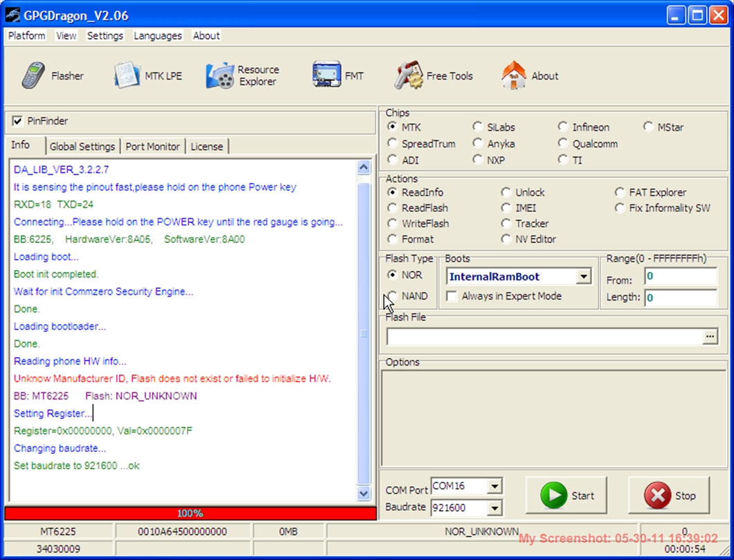Click the GPGDragon title bar logo
Screen dimensions: 734x560
pyautogui.click(x=12, y=15)
